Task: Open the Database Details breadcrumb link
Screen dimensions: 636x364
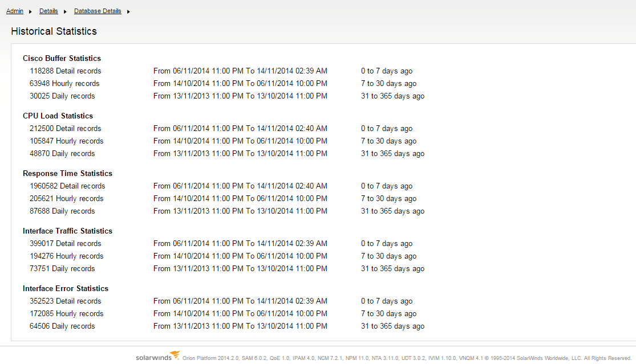Action: 98,10
